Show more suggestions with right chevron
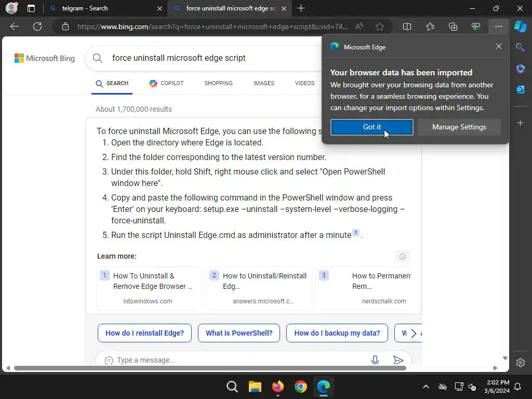532x399 pixels. (x=413, y=334)
